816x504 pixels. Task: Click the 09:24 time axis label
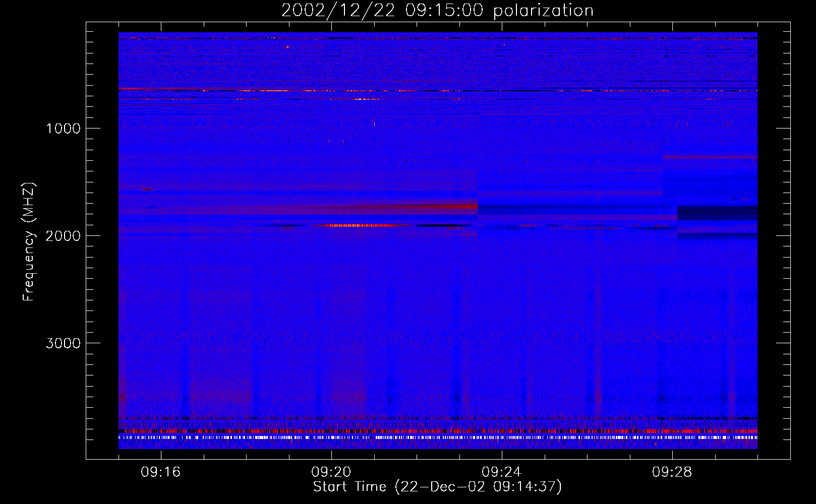(502, 472)
